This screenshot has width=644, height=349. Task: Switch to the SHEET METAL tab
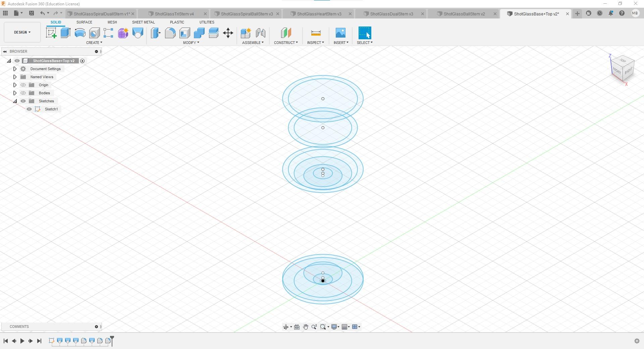point(143,22)
